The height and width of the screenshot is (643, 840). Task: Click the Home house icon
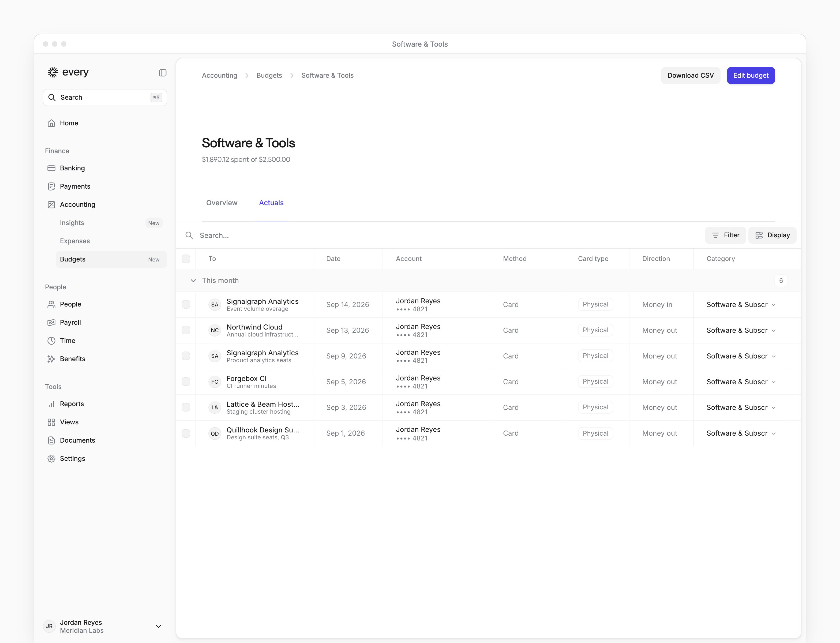[x=51, y=123]
